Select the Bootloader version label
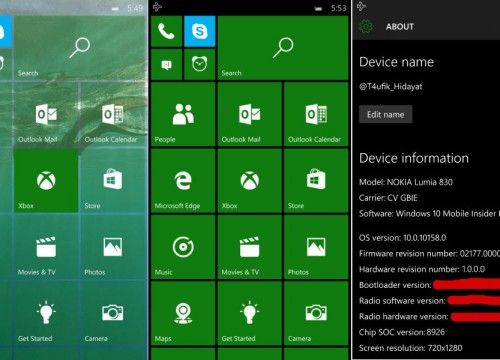 (x=395, y=285)
